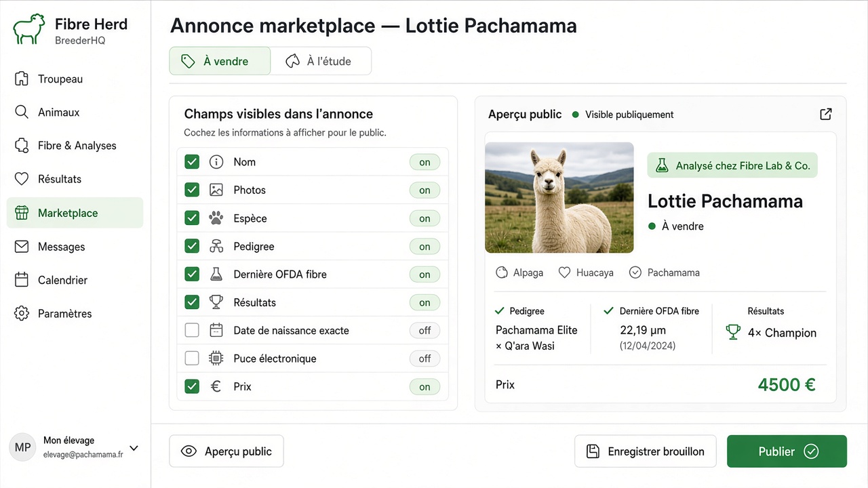This screenshot has width=868, height=488.
Task: Toggle the Résultats on pill
Action: [425, 302]
